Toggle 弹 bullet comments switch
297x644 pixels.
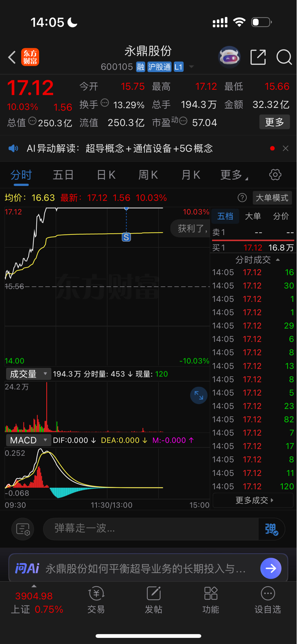click(x=272, y=529)
